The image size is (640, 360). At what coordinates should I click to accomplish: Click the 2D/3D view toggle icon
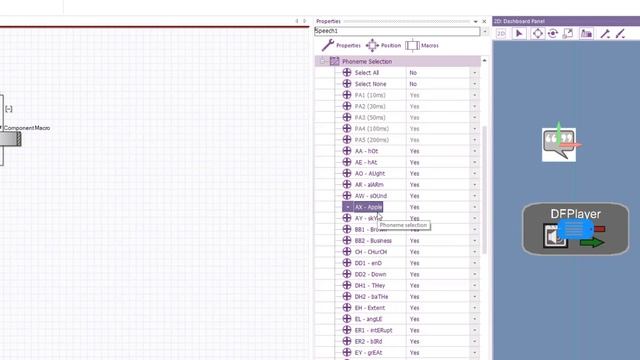coord(501,33)
